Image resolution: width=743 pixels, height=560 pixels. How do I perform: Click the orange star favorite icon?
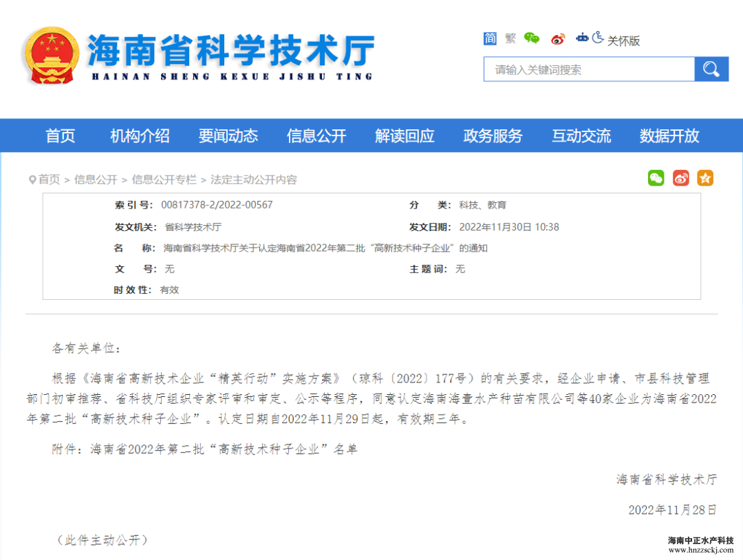tap(705, 178)
